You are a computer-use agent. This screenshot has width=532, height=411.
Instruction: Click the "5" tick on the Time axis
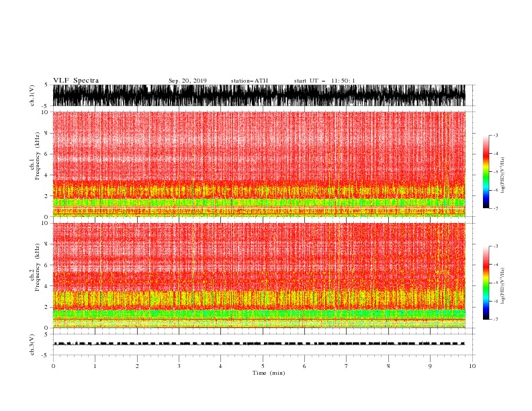(263, 366)
